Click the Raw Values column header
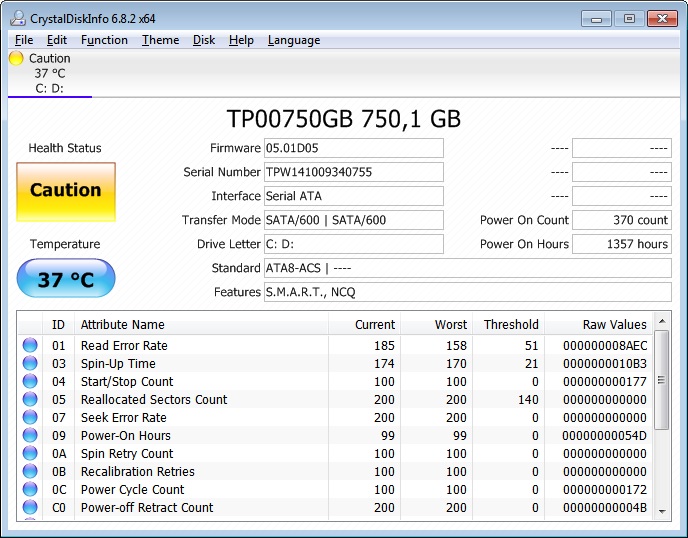Screen dimensions: 688x538 (x=599, y=324)
